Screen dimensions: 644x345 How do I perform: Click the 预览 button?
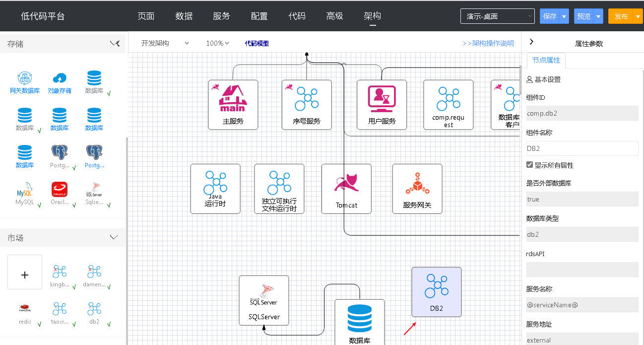pos(583,16)
